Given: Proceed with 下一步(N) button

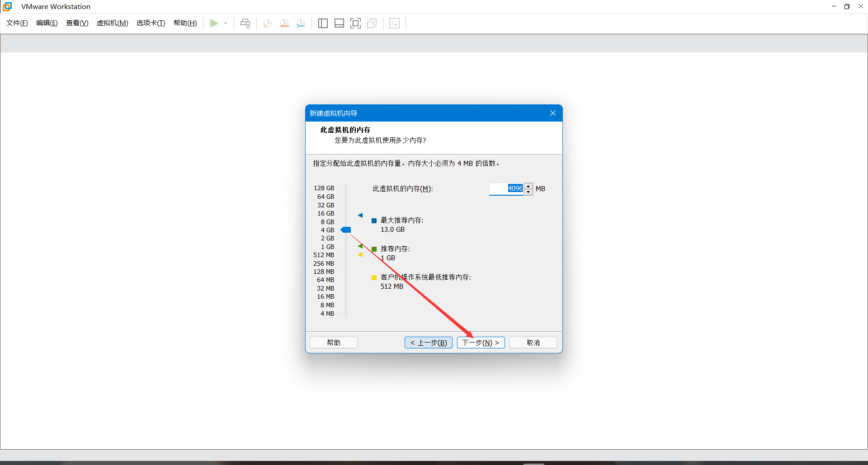Looking at the screenshot, I should pyautogui.click(x=481, y=343).
